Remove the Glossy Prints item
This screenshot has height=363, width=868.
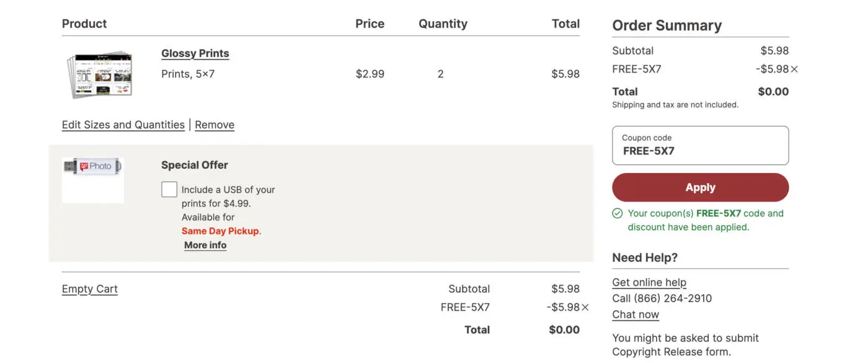pyautogui.click(x=215, y=124)
